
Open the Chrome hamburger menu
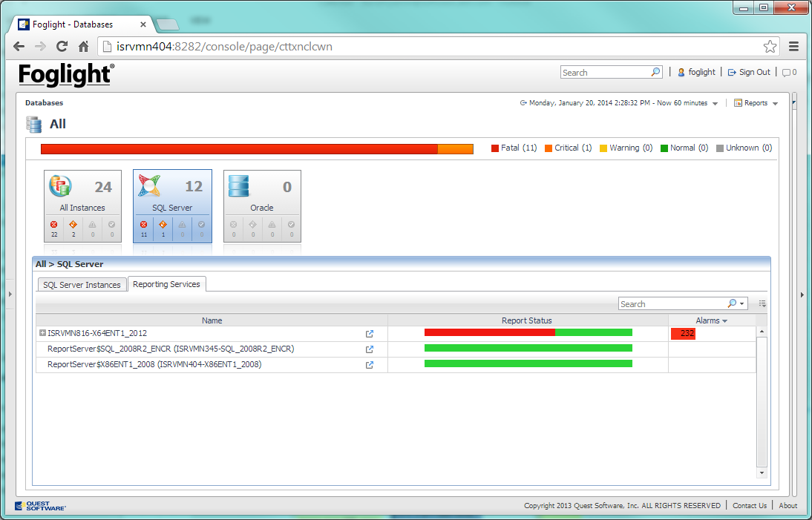tap(794, 47)
